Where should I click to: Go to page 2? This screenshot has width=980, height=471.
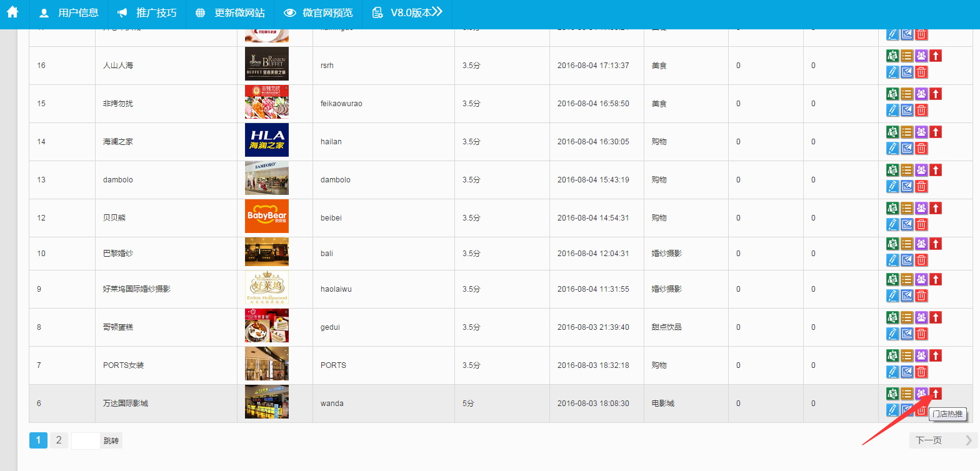coord(59,440)
